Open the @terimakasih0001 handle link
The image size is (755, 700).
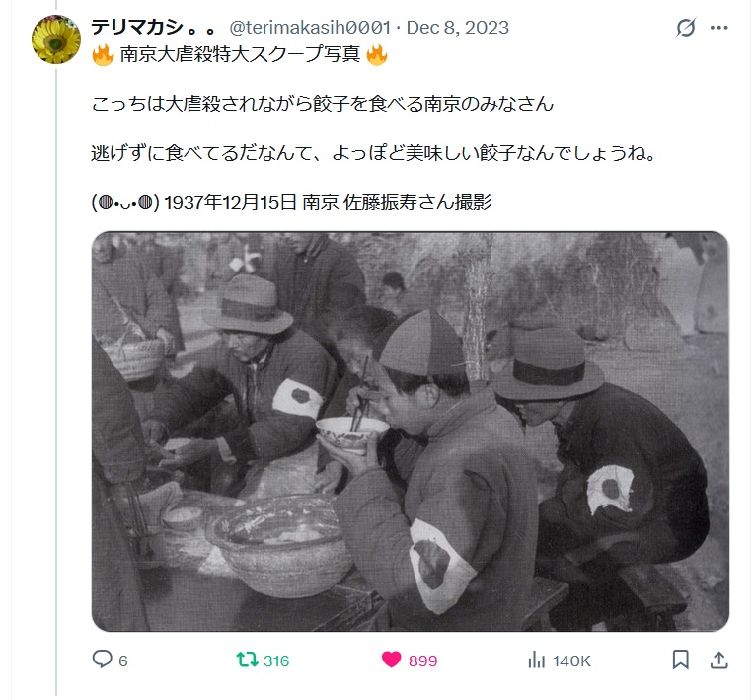pyautogui.click(x=310, y=28)
